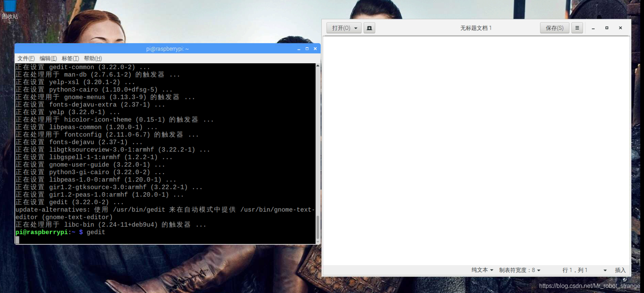
Task: Click the line 正在设置 python3-gi-cairo
Action: (x=90, y=172)
